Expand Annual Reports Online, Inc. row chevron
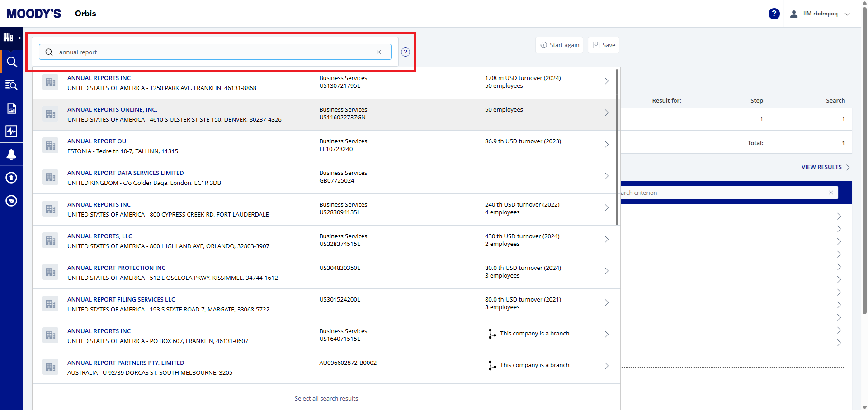 pos(606,113)
